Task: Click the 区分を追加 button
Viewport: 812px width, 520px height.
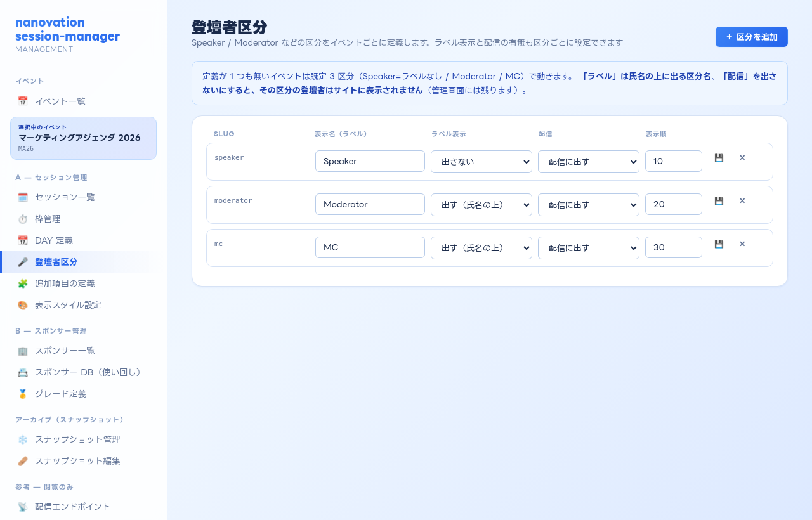Action: [752, 37]
